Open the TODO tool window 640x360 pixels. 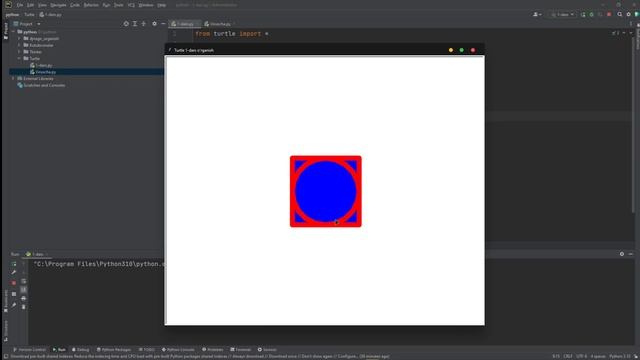tap(147, 350)
